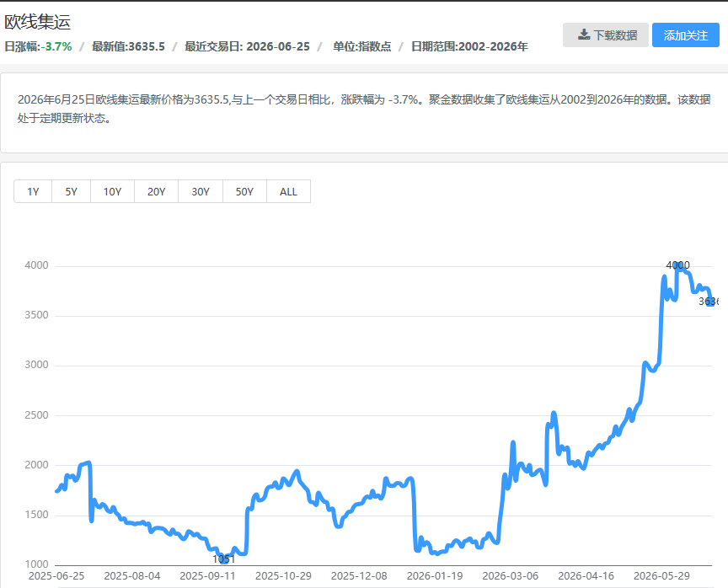
Task: Click the x-axis date 2026-03-06
Action: [511, 576]
